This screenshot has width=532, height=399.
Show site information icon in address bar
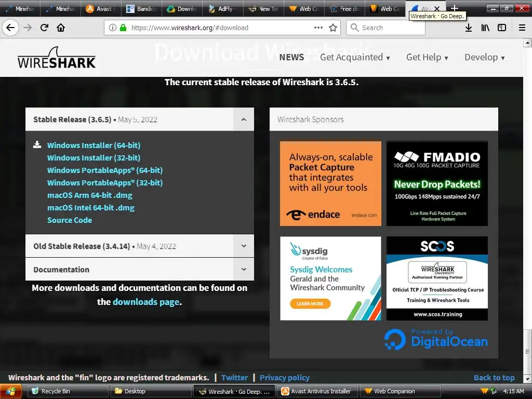click(x=113, y=28)
